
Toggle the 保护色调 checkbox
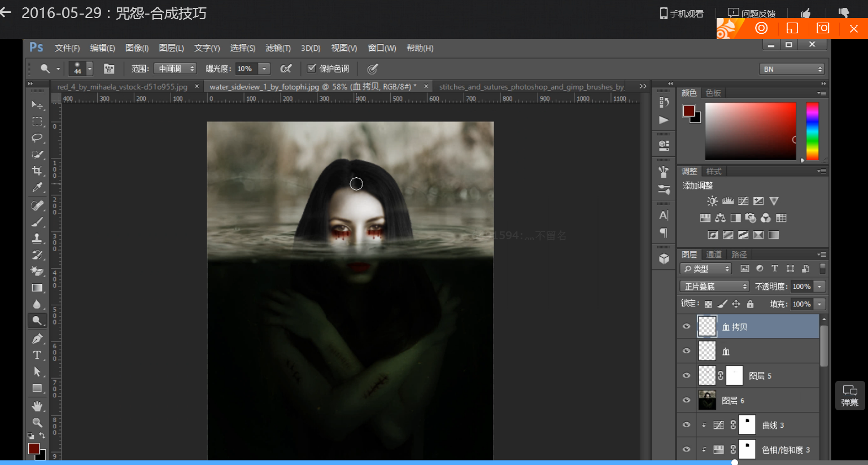(311, 68)
